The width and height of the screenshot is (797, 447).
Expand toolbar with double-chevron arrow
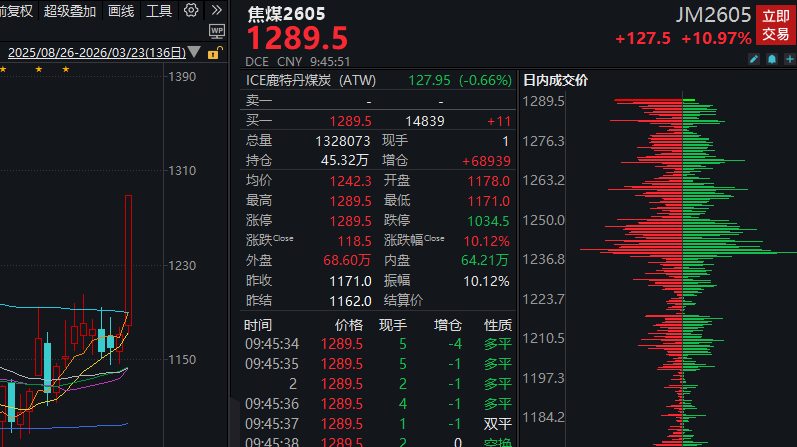(x=216, y=11)
